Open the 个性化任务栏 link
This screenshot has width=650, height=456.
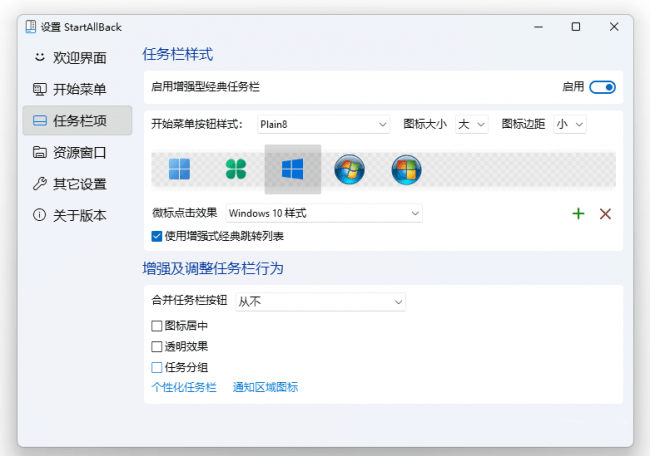coord(184,387)
